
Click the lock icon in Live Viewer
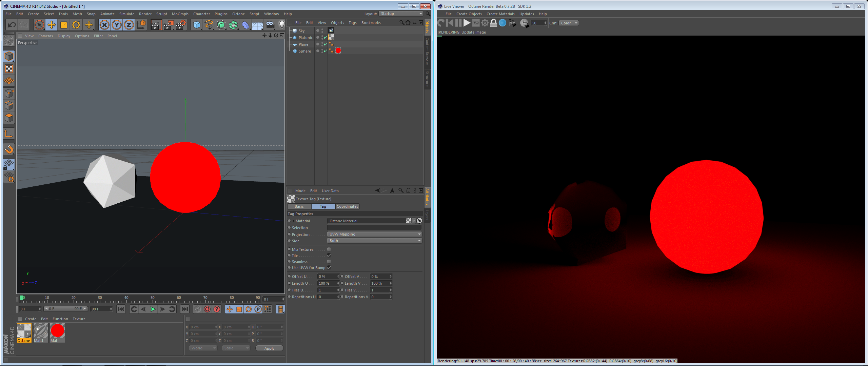coord(494,23)
